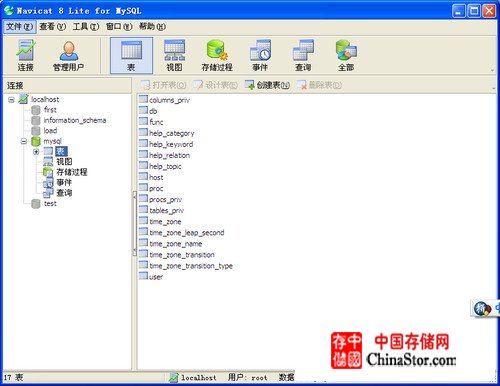Click 打开表 (Open Table) button
The width and height of the screenshot is (500, 386).
click(x=164, y=85)
